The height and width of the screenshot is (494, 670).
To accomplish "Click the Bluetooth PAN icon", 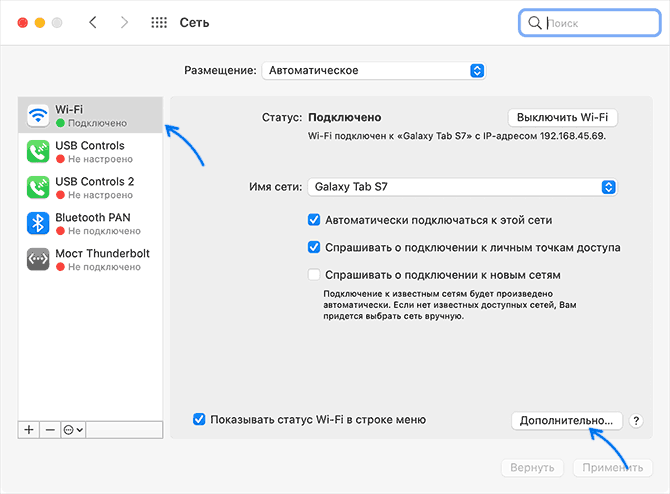I will click(38, 223).
